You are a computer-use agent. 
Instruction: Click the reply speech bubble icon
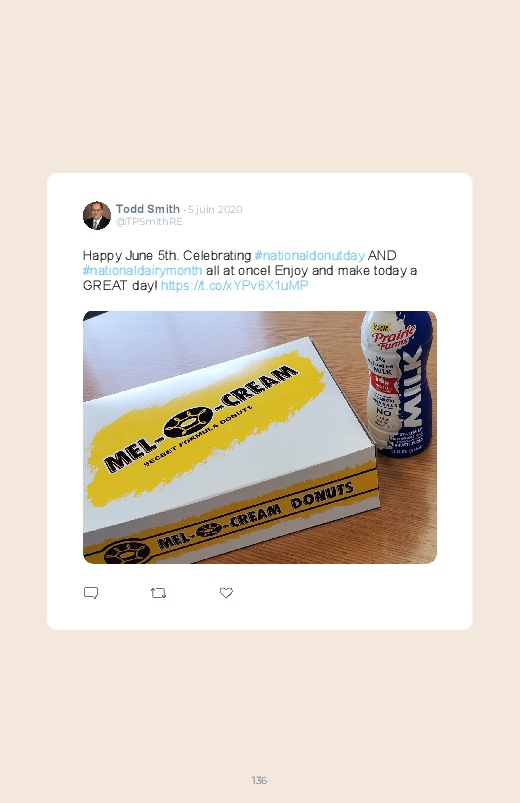tap(91, 593)
